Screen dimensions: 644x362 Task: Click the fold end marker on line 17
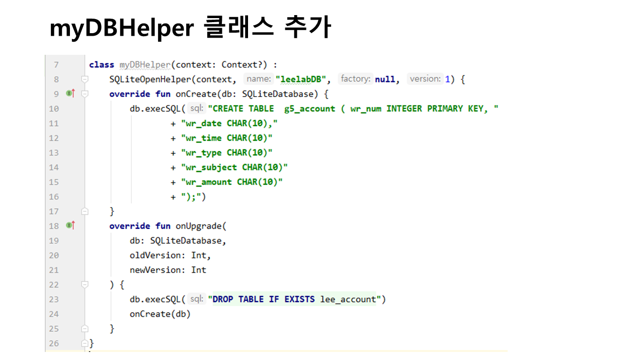coord(85,212)
